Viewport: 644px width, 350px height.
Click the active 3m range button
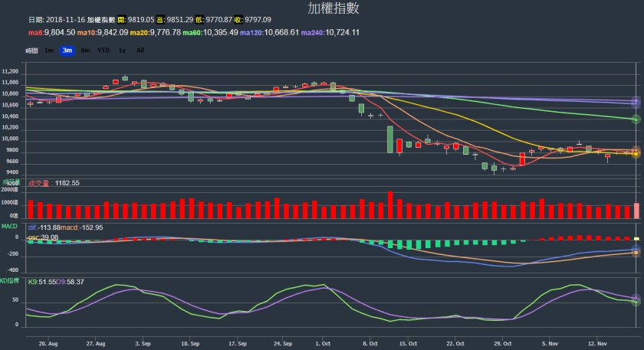(x=67, y=51)
